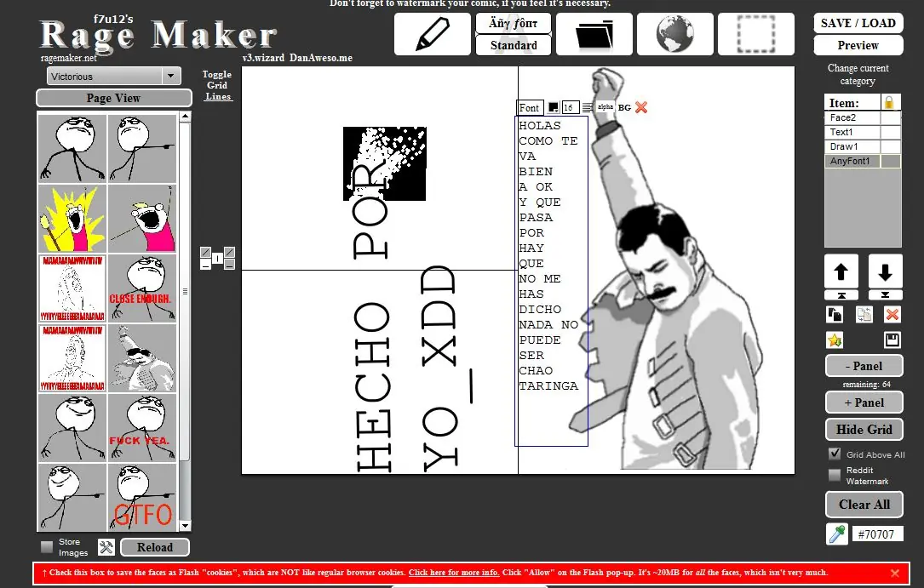The image size is (924, 588).
Task: Click the copy item icon
Action: point(835,314)
